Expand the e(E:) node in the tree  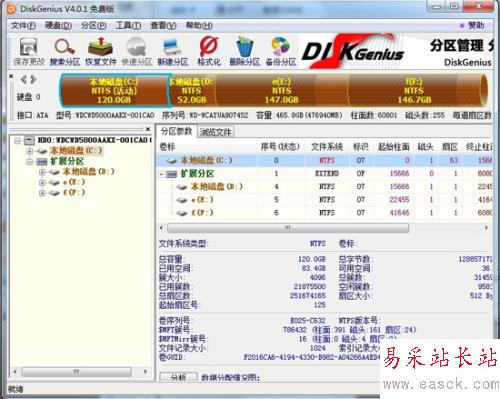[42, 182]
